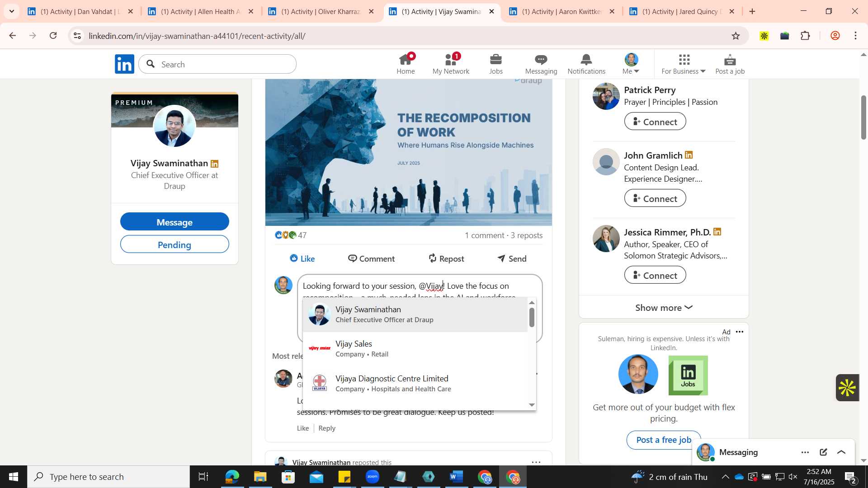Click the address bar URL
This screenshot has width=868, height=488.
point(197,36)
